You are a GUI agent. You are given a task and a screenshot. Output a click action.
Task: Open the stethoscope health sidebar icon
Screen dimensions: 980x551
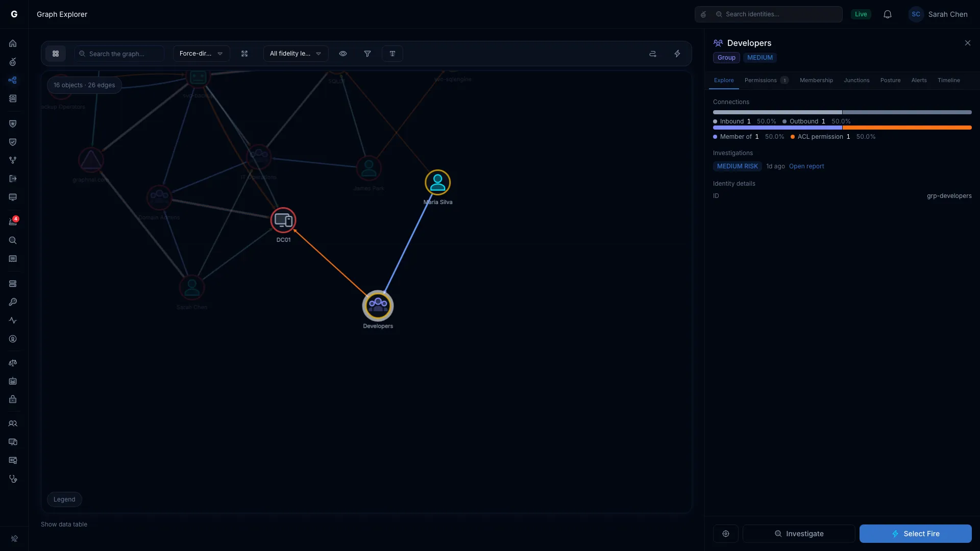click(x=13, y=479)
